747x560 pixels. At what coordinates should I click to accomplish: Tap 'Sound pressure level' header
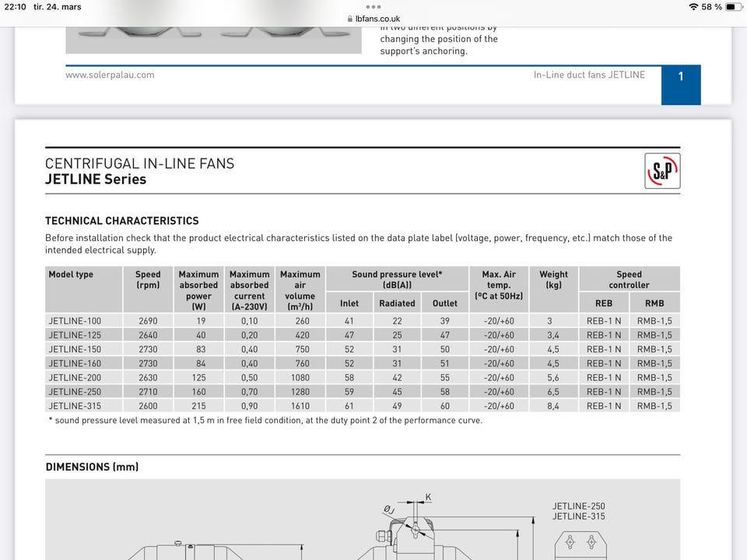[397, 279]
